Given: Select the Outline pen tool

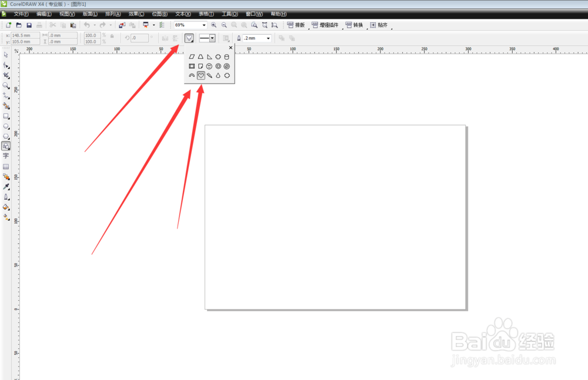Looking at the screenshot, I should [6, 197].
